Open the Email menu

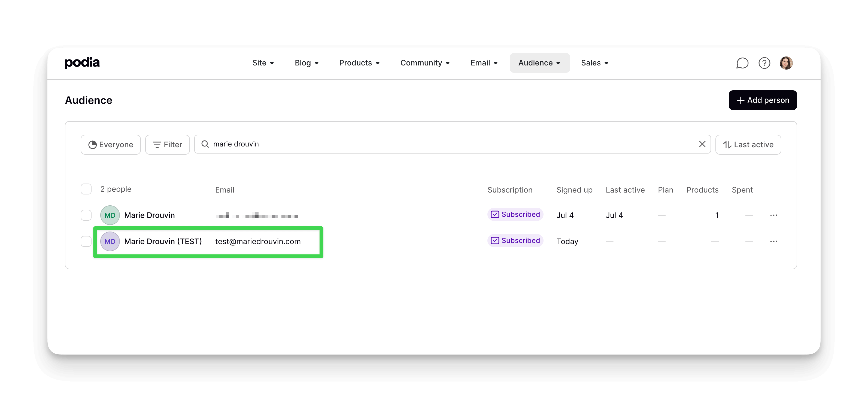coord(484,63)
